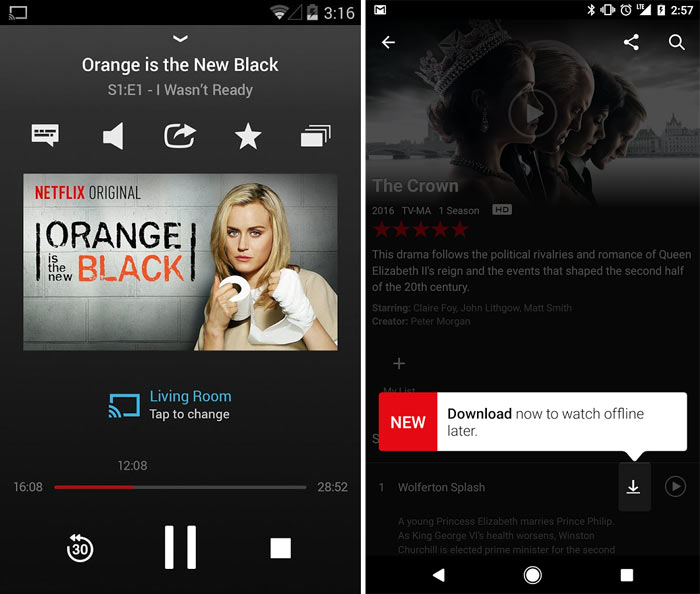Rate the show with the star icon

click(x=248, y=136)
